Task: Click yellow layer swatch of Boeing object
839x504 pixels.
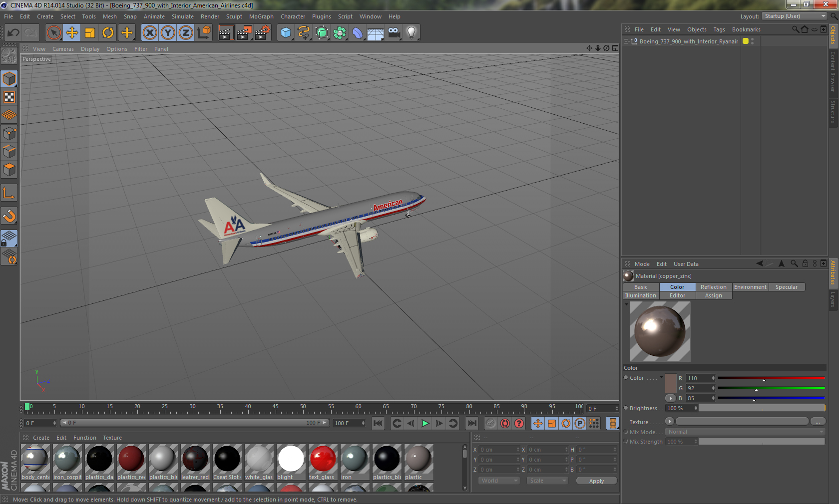Action: click(746, 41)
